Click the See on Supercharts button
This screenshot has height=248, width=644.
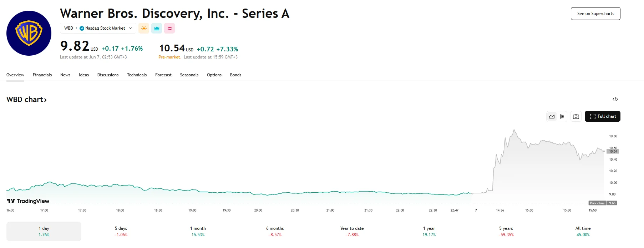coord(595,13)
